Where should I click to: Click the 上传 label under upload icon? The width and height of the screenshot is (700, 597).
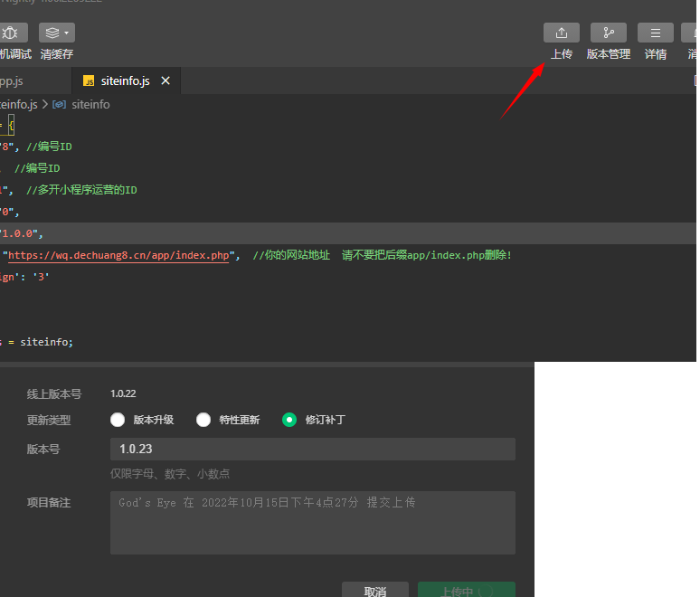pos(561,54)
